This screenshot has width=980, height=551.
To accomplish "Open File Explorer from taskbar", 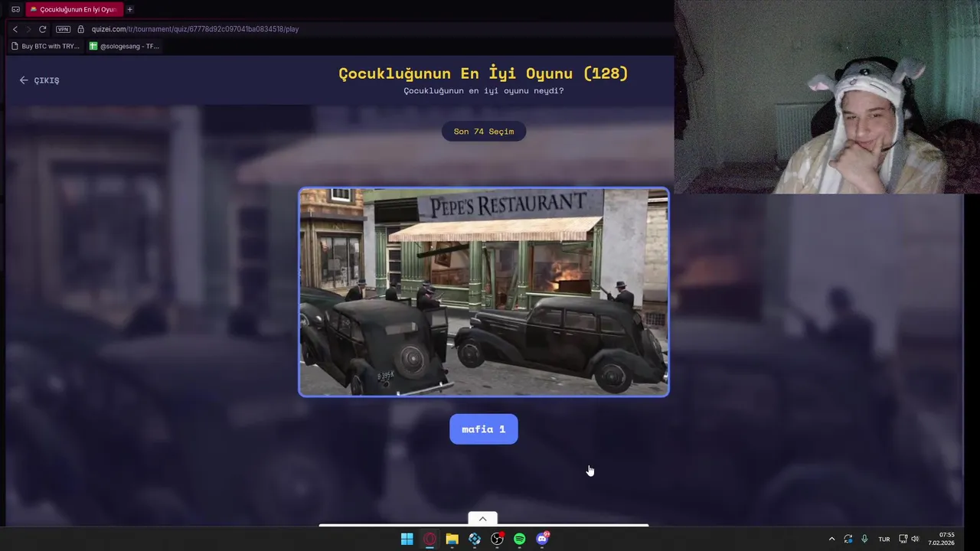I will pos(452,539).
